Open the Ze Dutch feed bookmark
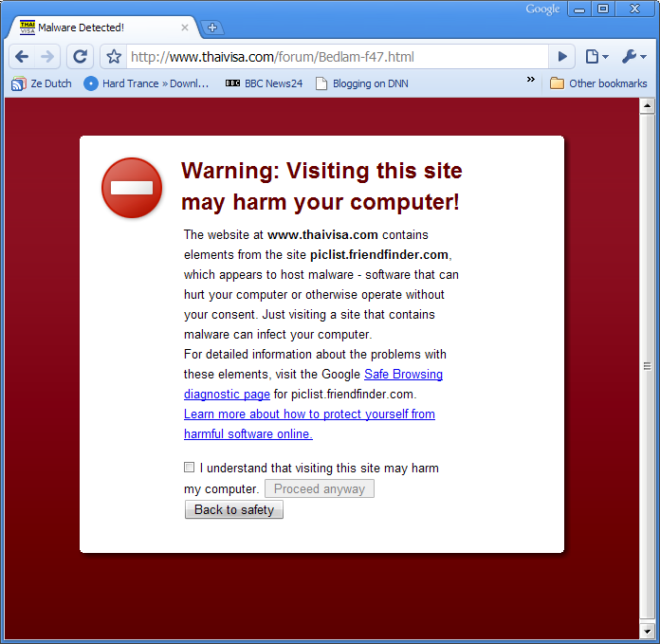Viewport: 660px width, 644px height. (42, 83)
